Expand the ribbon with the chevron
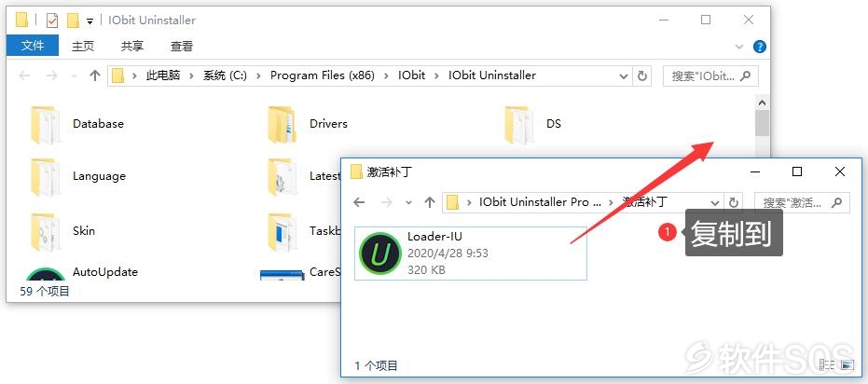Screen dimensions: 868x384 click(x=739, y=47)
